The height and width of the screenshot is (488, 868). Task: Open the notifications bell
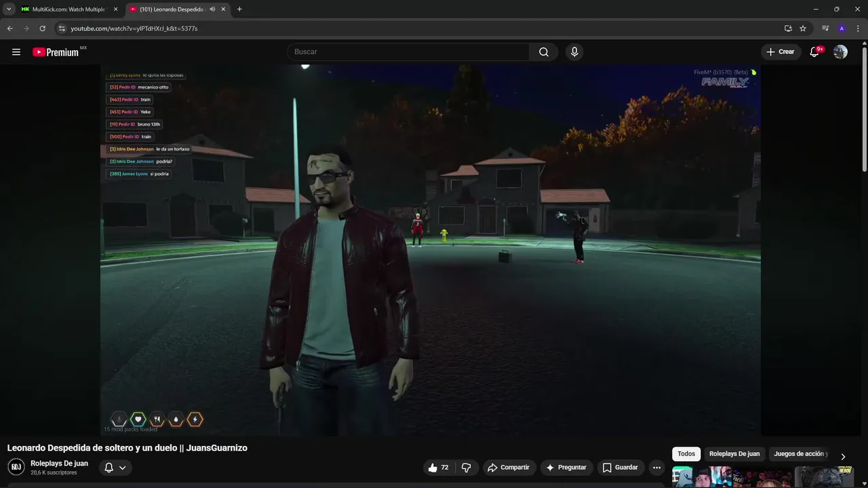tap(816, 52)
